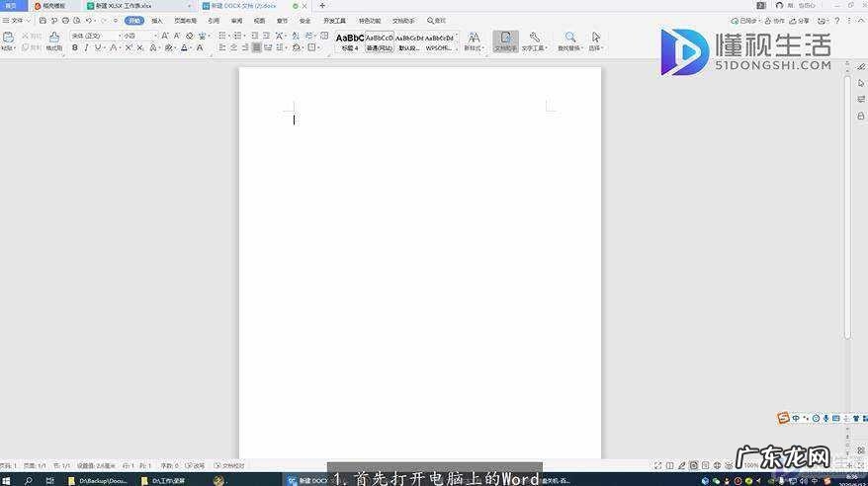868x486 pixels.
Task: Click the Document Assistant highlighted icon
Action: 505,41
